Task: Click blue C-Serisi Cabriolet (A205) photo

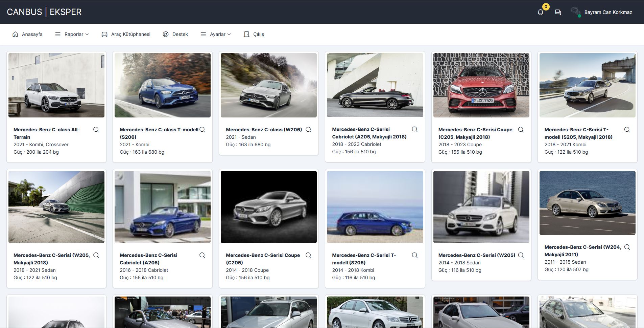Action: [163, 207]
